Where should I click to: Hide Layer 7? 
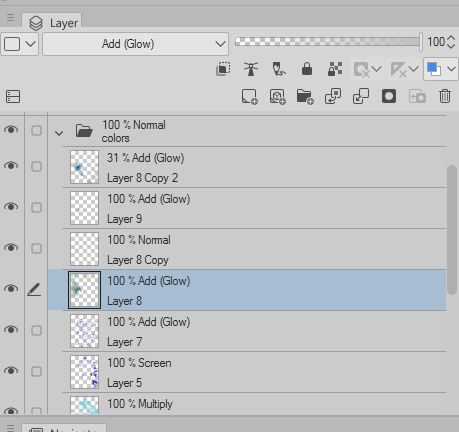coord(11,330)
